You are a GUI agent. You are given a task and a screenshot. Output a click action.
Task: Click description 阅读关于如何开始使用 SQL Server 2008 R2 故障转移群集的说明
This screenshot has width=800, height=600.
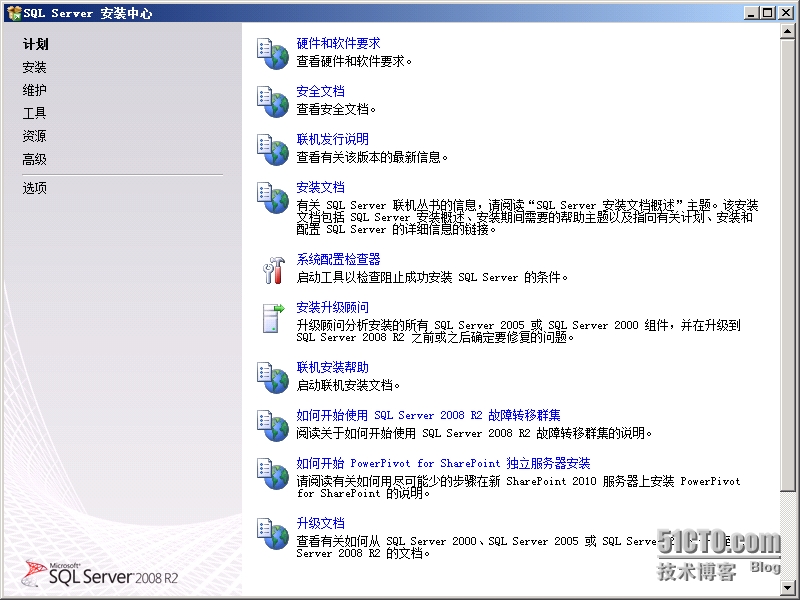(474, 433)
